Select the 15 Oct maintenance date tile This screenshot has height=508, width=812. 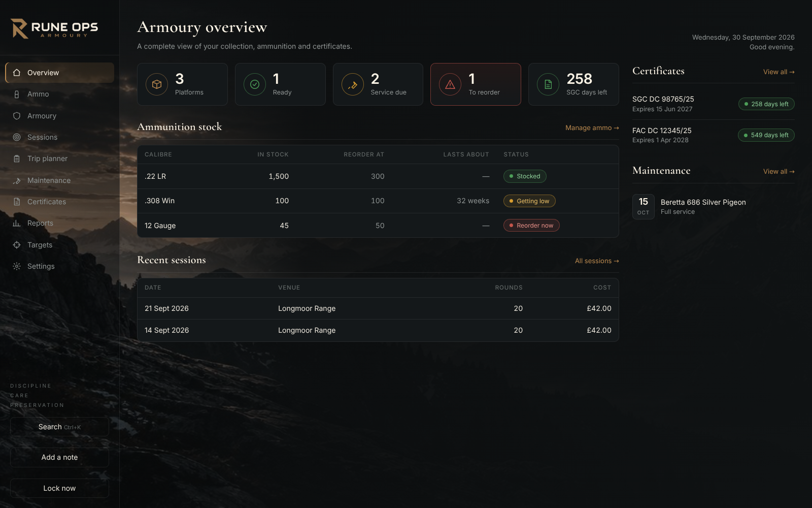[644, 207]
